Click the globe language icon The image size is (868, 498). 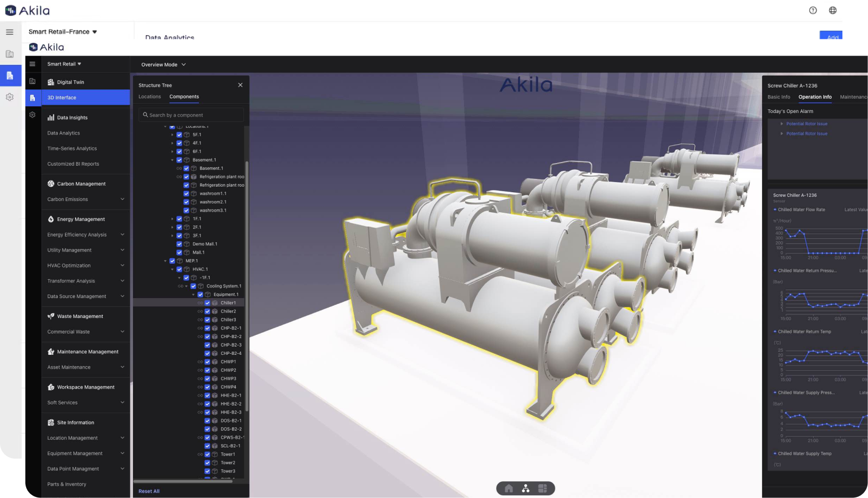pos(833,10)
